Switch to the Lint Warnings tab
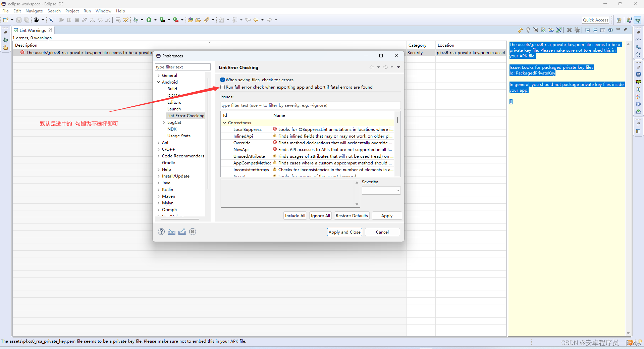The width and height of the screenshot is (644, 349). (x=32, y=30)
